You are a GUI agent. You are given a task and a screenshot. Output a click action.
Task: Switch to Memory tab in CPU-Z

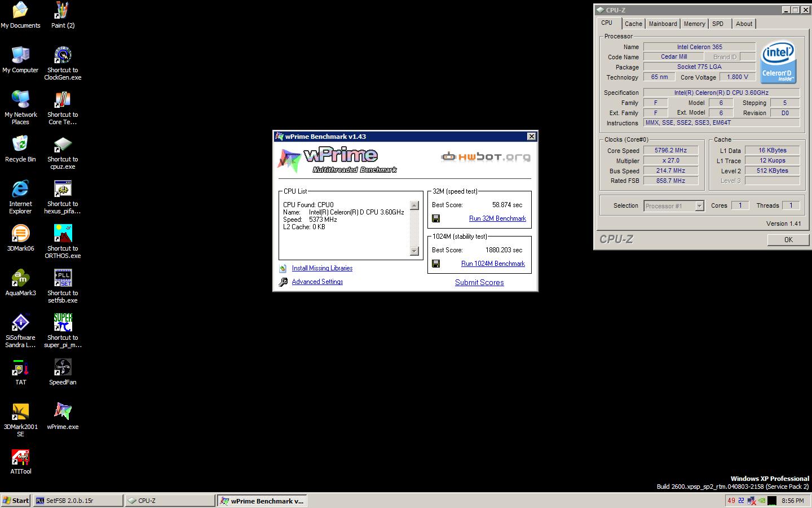pos(694,24)
